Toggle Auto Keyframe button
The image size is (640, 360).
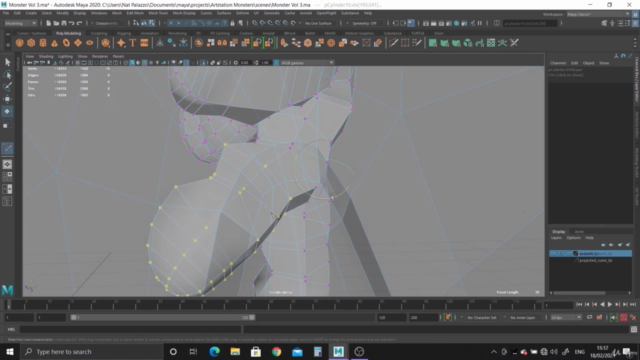pyautogui.click(x=624, y=318)
